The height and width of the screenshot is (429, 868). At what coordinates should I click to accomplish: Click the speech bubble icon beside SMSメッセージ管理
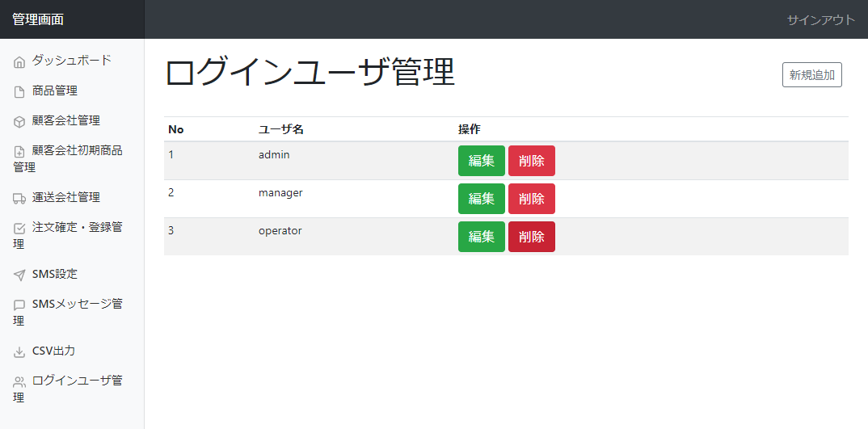pos(19,305)
